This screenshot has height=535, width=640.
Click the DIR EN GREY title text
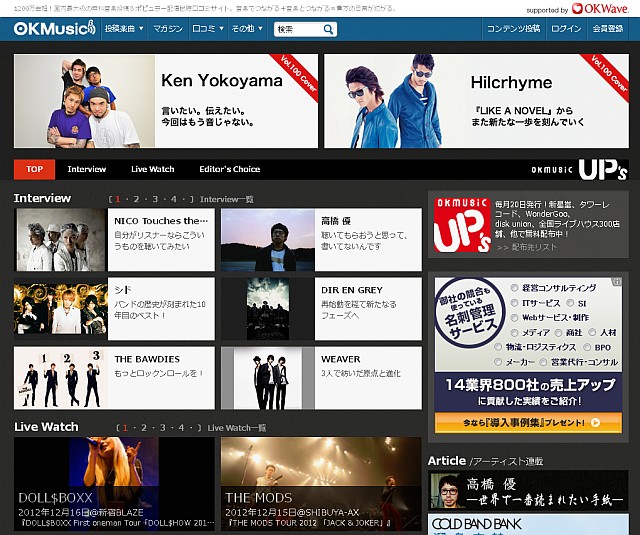tap(352, 290)
